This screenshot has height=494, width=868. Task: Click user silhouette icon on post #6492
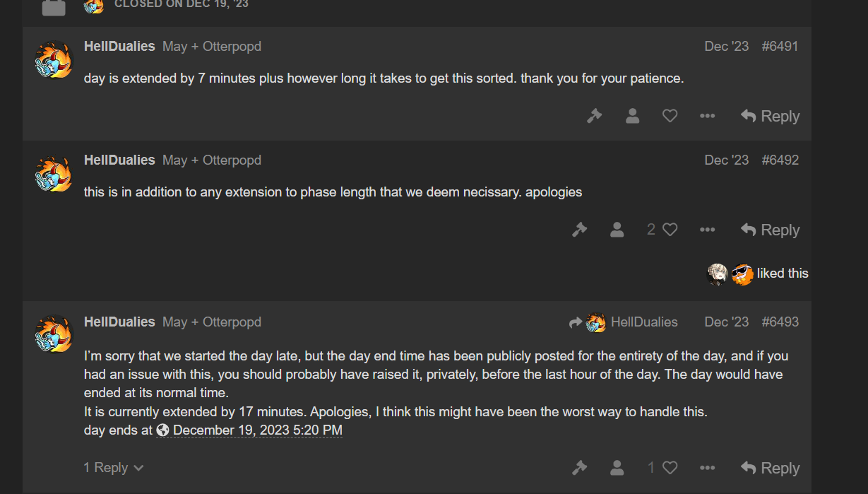tap(617, 230)
